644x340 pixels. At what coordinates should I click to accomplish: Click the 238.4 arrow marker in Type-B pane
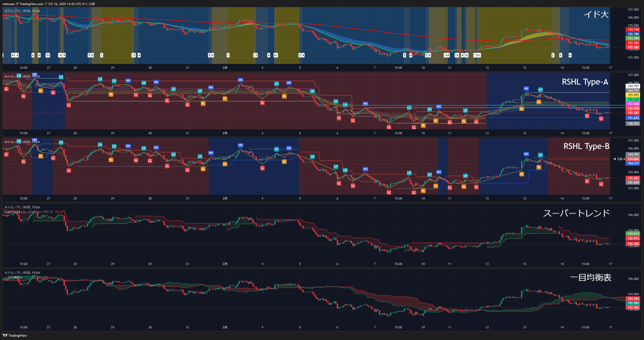(x=619, y=159)
